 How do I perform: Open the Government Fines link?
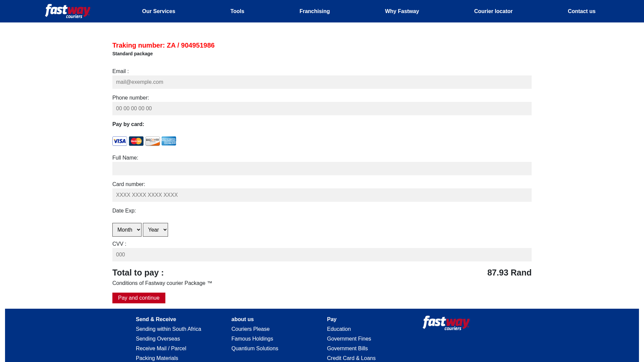(x=349, y=339)
